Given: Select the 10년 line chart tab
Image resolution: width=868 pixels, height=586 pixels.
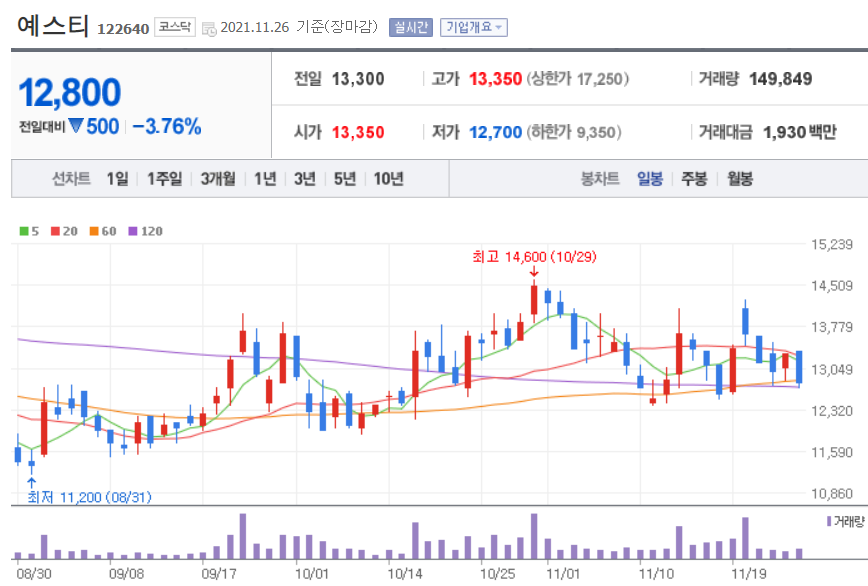Looking at the screenshot, I should 389,179.
